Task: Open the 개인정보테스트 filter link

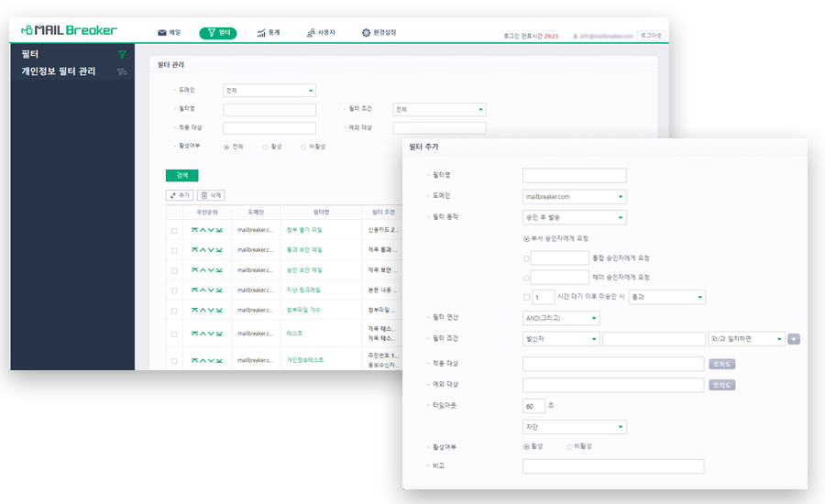Action: click(x=305, y=360)
